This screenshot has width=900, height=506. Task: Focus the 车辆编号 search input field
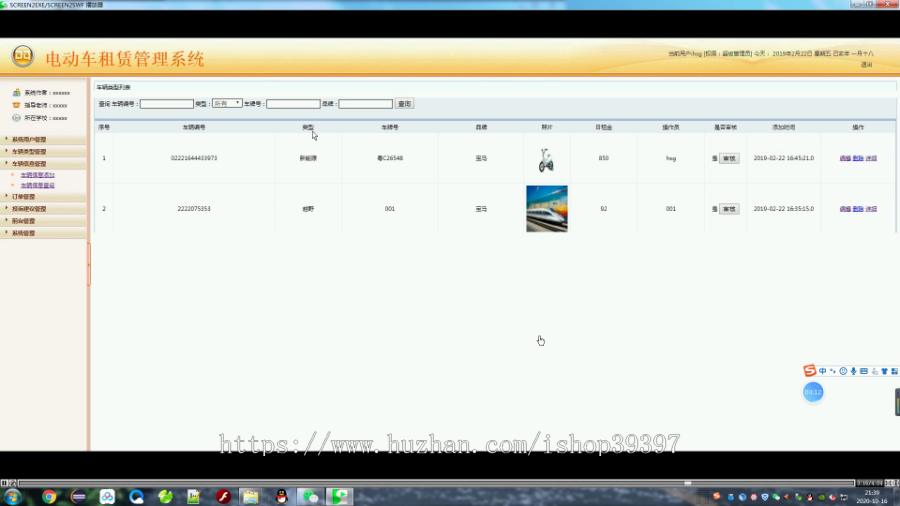[166, 104]
